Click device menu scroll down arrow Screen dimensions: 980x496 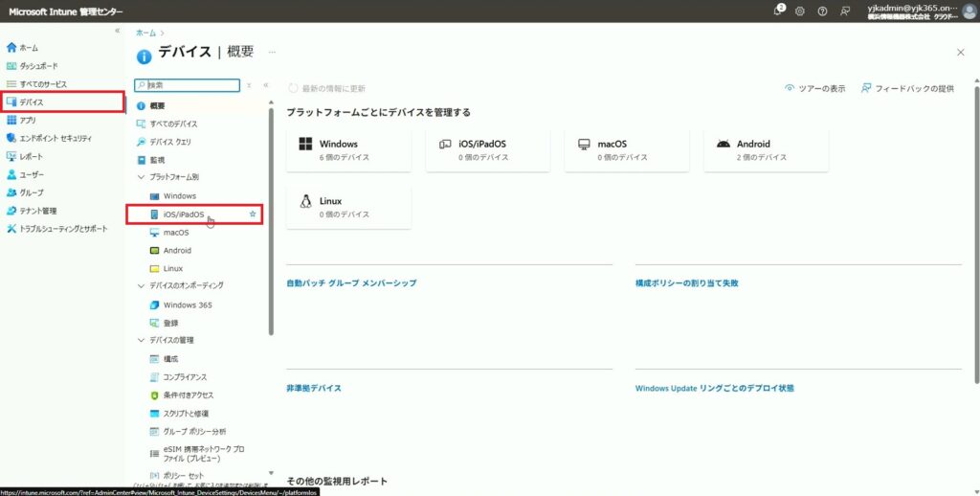(x=271, y=473)
